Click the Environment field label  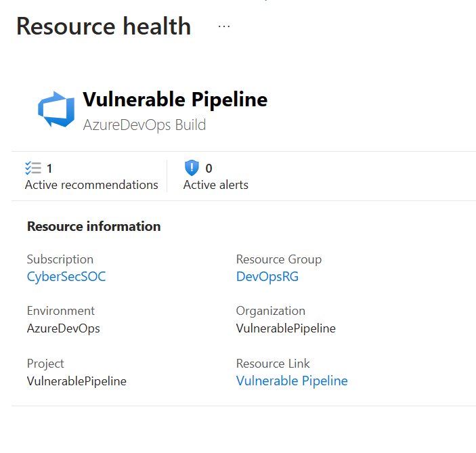61,311
